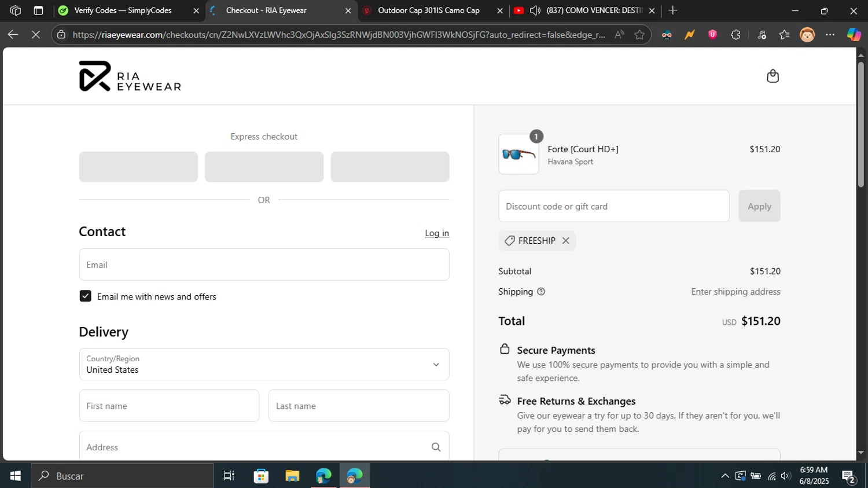Go back to the previous page
This screenshot has height=488, width=868.
[x=13, y=35]
